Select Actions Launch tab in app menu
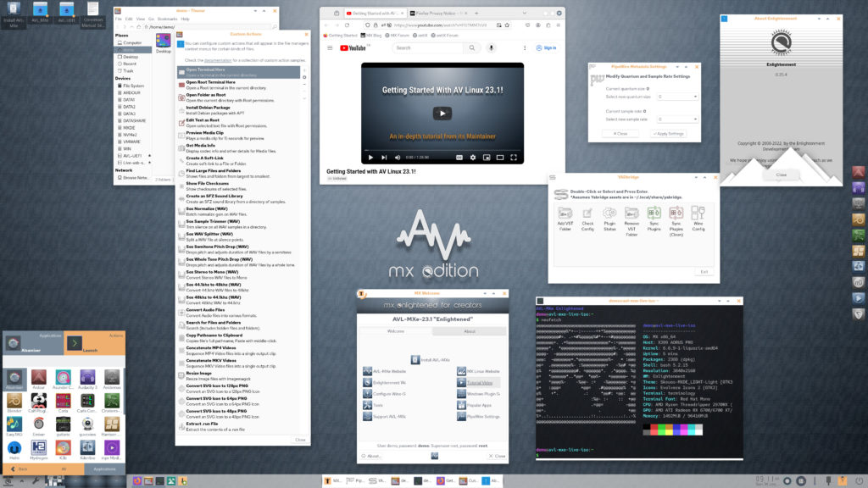868x488 pixels. [95, 343]
